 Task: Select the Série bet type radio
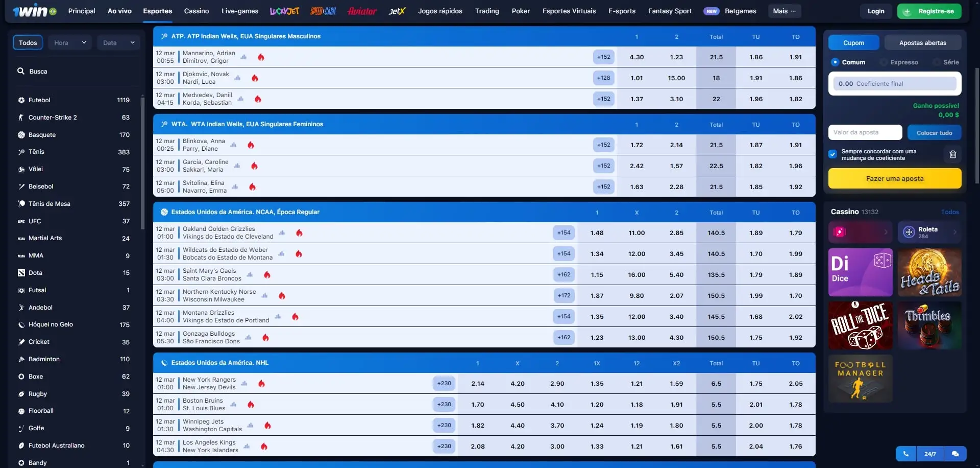click(x=937, y=62)
